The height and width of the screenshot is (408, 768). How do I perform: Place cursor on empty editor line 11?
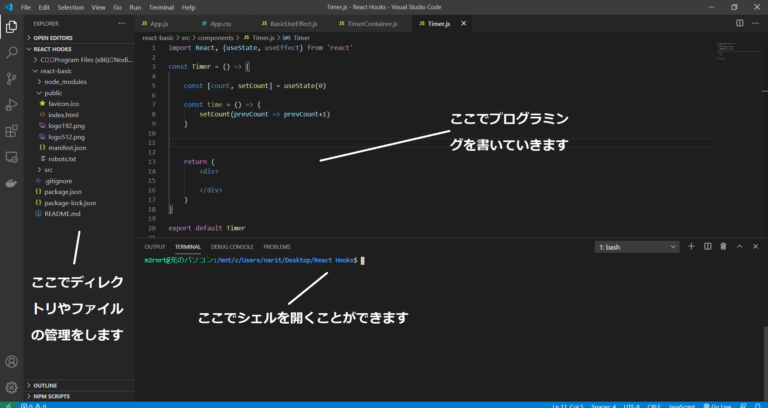pos(441,143)
